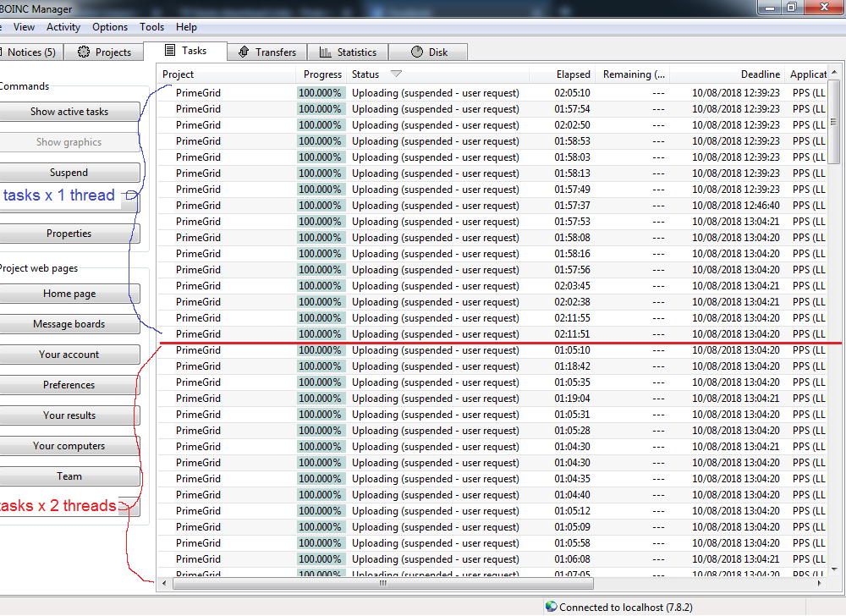Open Your account page
The width and height of the screenshot is (846, 616).
point(69,355)
